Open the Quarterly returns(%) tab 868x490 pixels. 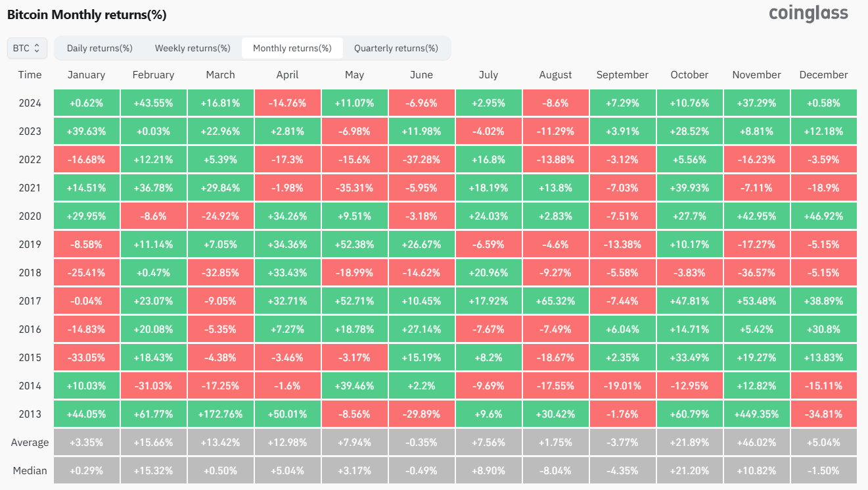click(396, 48)
